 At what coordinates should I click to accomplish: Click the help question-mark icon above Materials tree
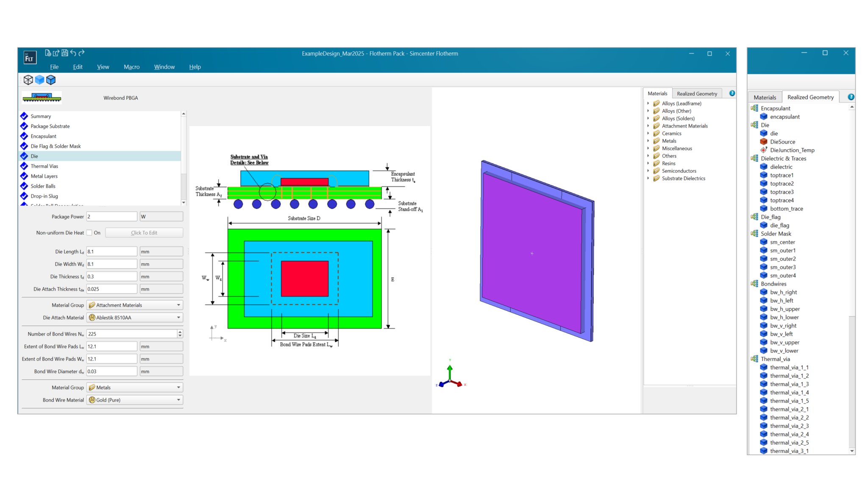point(731,93)
